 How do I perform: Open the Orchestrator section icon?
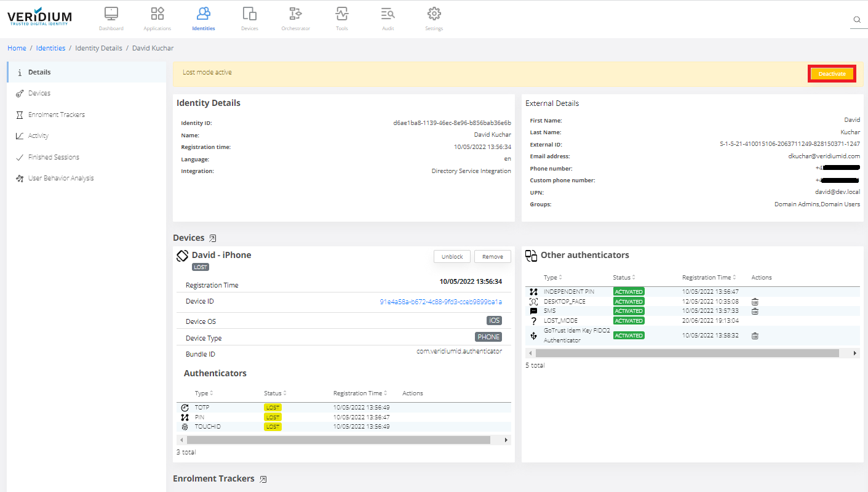tap(295, 14)
